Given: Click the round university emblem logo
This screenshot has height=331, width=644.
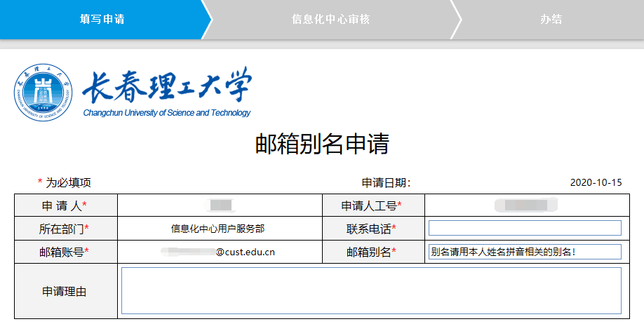Looking at the screenshot, I should [x=43, y=94].
